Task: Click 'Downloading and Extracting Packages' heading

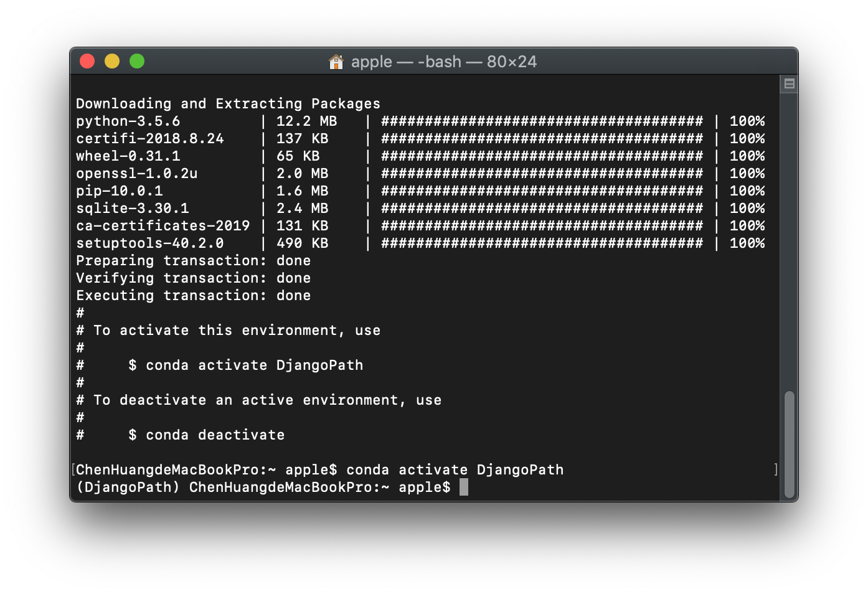Action: click(x=228, y=103)
